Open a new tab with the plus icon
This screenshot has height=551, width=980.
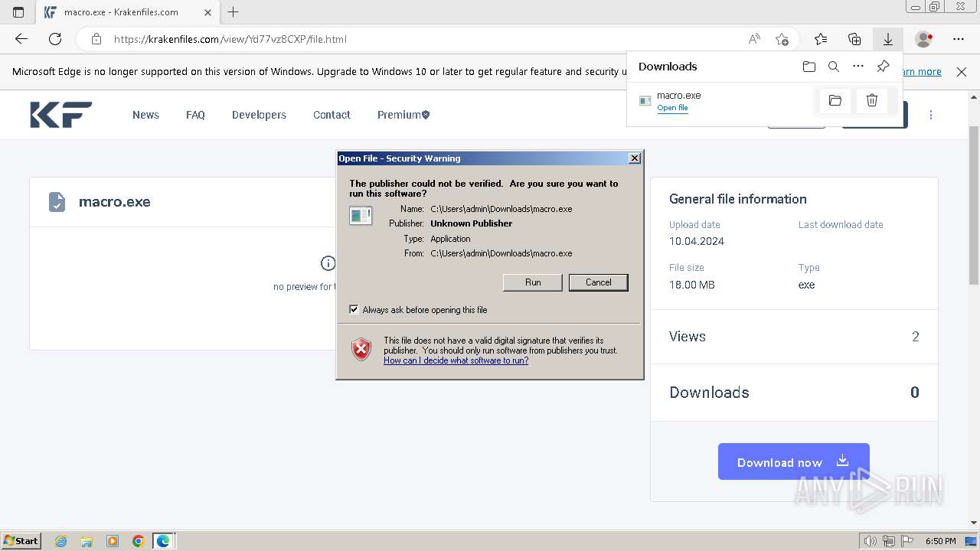[x=234, y=12]
